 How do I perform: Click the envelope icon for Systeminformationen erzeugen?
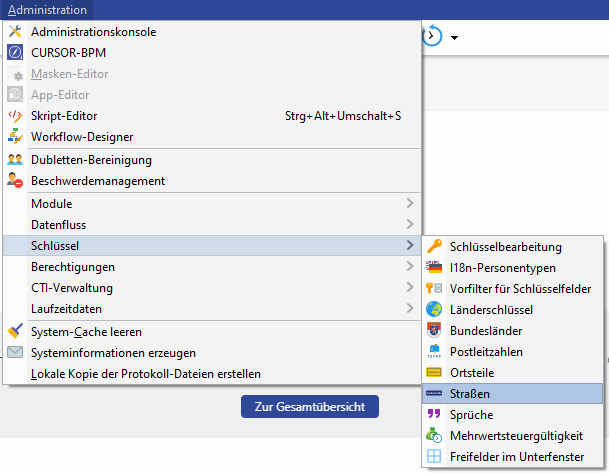point(15,353)
